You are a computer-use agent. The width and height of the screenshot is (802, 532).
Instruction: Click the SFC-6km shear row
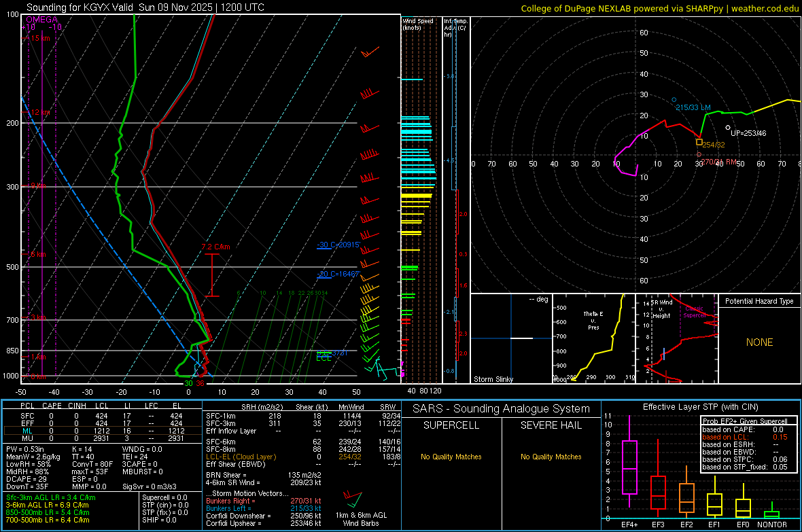pyautogui.click(x=303, y=442)
